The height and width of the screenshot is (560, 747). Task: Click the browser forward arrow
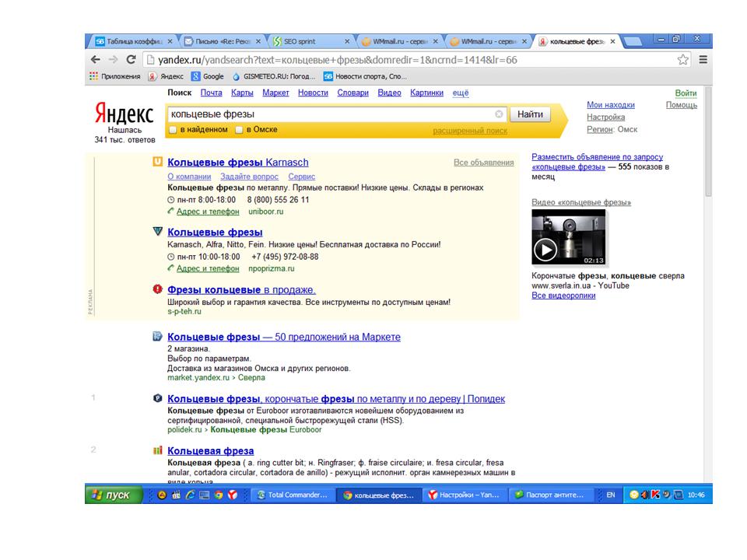pos(113,60)
